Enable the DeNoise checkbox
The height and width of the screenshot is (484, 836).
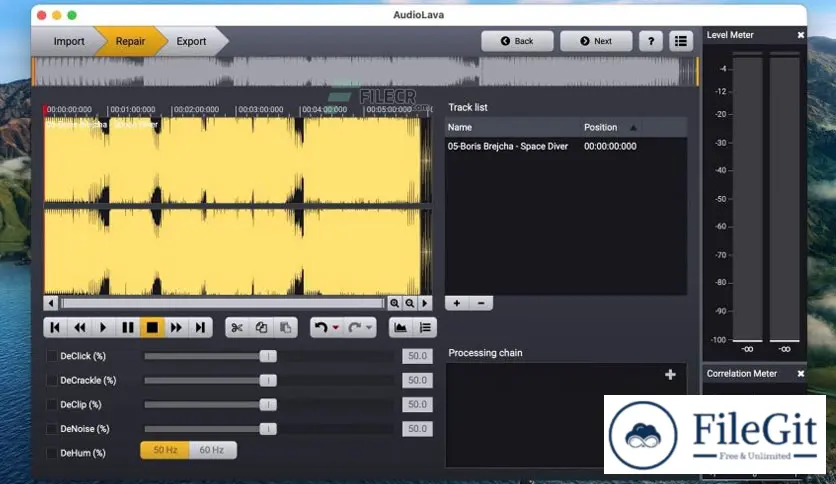click(x=52, y=429)
